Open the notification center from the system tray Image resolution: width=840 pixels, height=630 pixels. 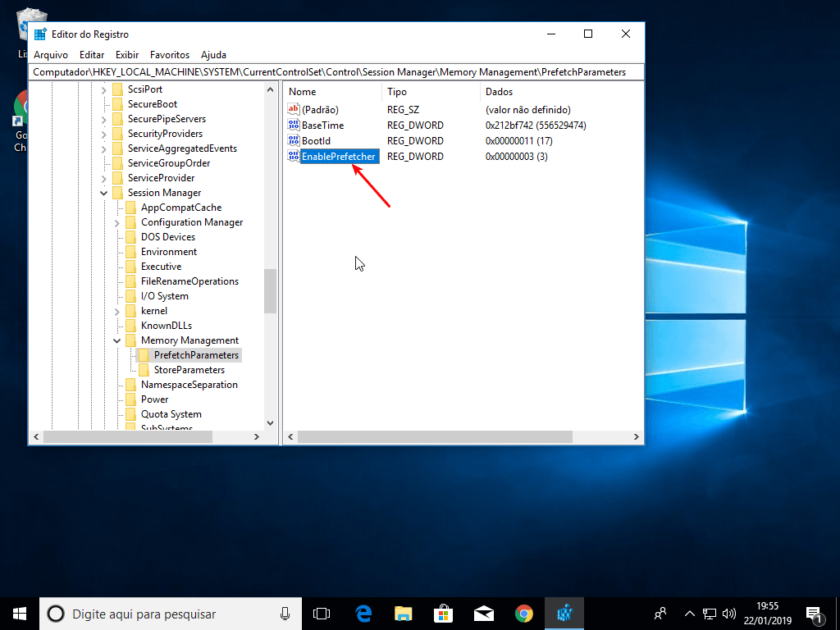point(815,613)
